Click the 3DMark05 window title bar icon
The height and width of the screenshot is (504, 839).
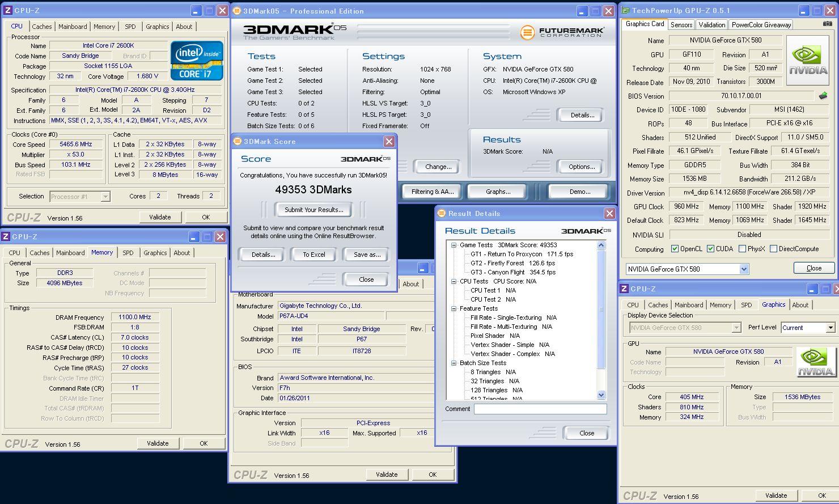pos(237,11)
